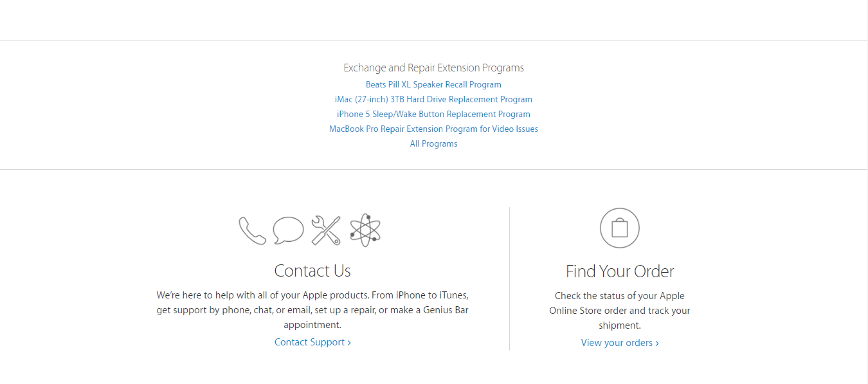Click the chevron after View your orders
Screen dimensions: 868x384
(x=657, y=343)
